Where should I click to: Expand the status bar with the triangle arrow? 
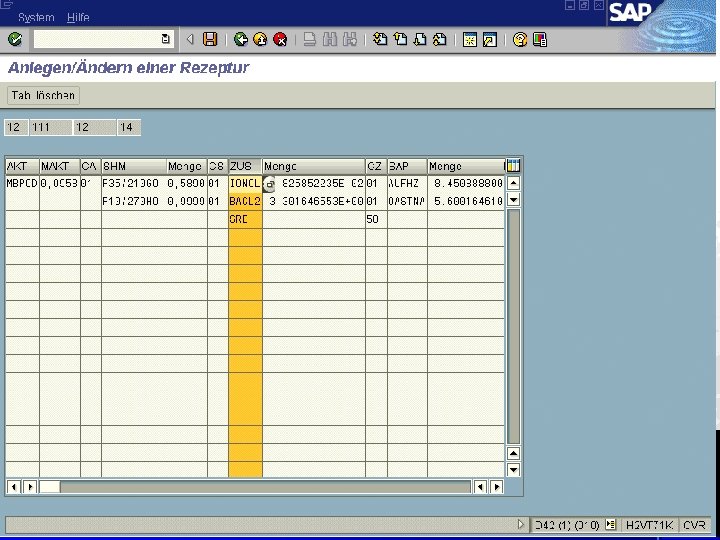click(x=520, y=524)
